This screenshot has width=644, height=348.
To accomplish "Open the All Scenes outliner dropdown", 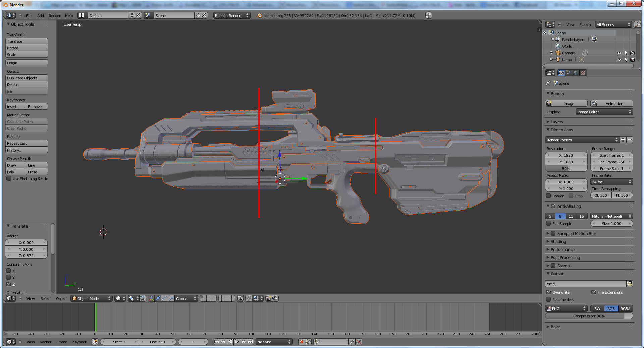I will click(x=613, y=24).
